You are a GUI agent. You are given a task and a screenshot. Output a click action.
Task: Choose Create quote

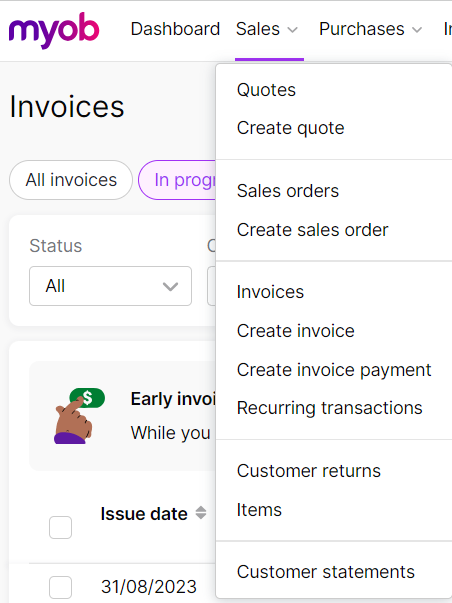[x=290, y=128]
